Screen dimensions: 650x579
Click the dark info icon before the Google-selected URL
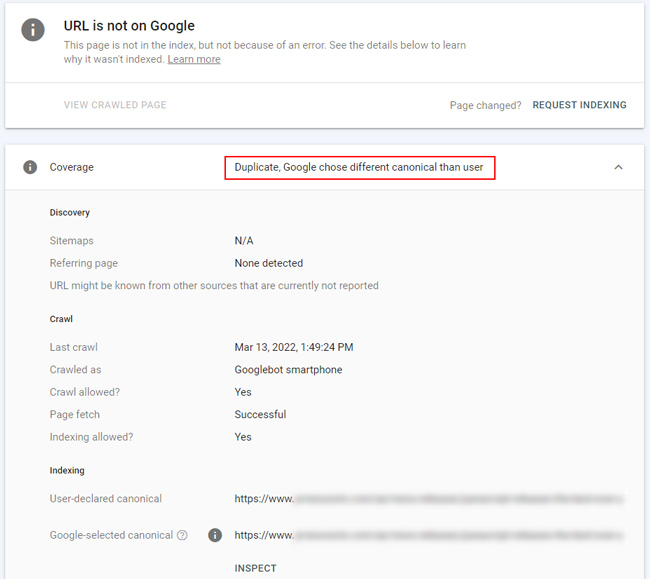click(x=214, y=535)
